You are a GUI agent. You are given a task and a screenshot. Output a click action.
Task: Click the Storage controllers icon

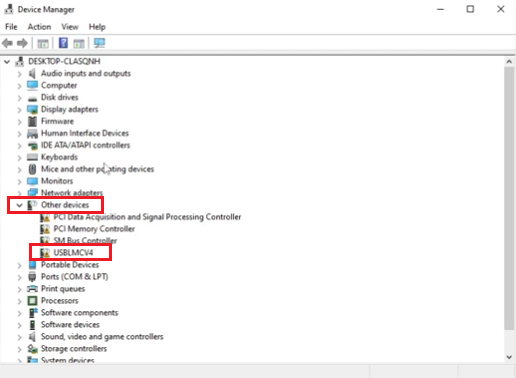pyautogui.click(x=32, y=349)
